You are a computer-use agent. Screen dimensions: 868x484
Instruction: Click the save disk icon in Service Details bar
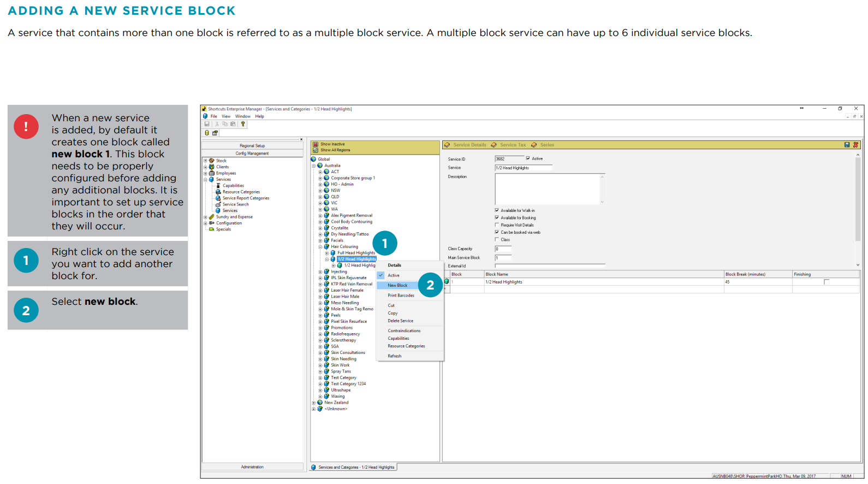coord(847,145)
